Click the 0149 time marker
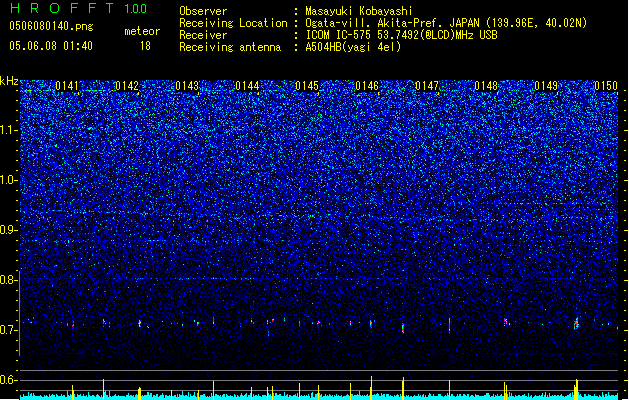 pyautogui.click(x=546, y=86)
